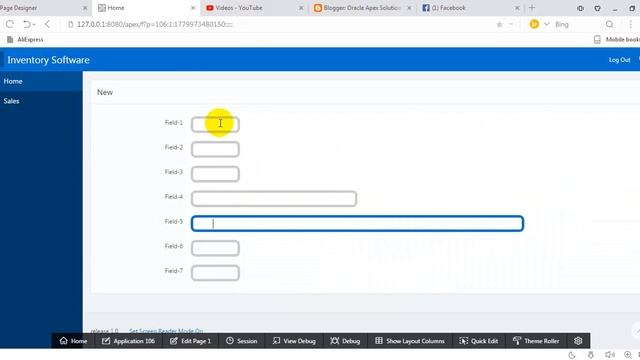Click Home in the developer toolbar
Screen dimensions: 640x360
73,341
